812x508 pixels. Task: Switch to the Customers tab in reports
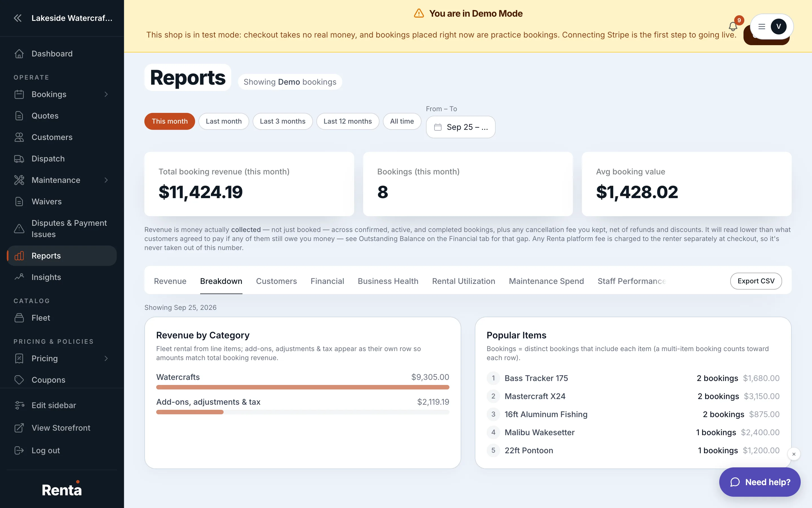tap(277, 281)
